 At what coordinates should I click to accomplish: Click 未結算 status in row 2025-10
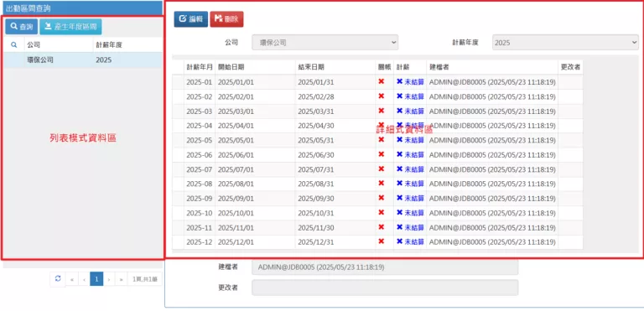click(x=410, y=213)
